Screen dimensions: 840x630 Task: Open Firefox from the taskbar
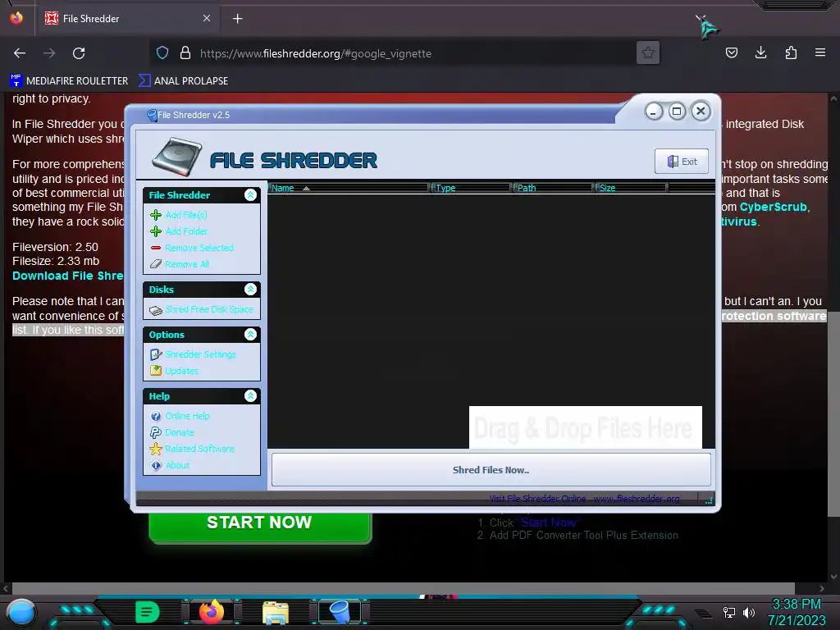pos(212,611)
